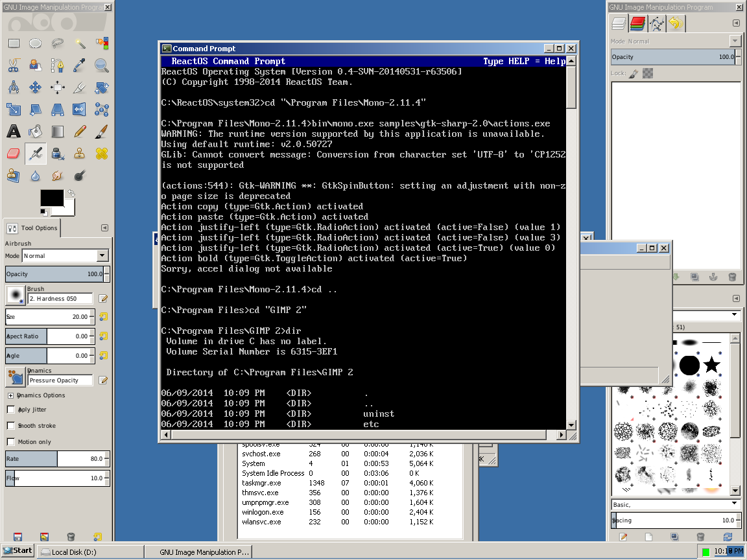Screen dimensions: 747x560
Task: Expand the Dynamics Options section
Action: 10,395
